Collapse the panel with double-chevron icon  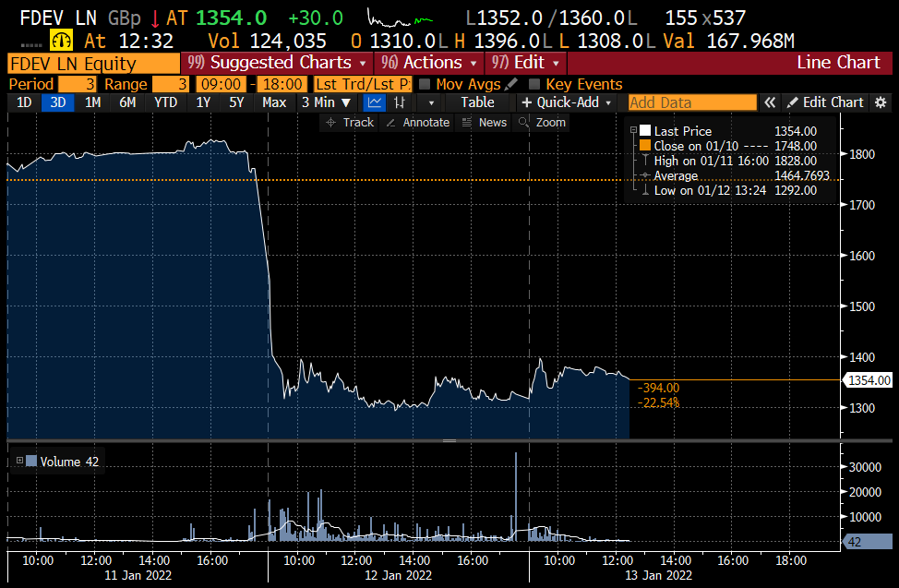(770, 102)
